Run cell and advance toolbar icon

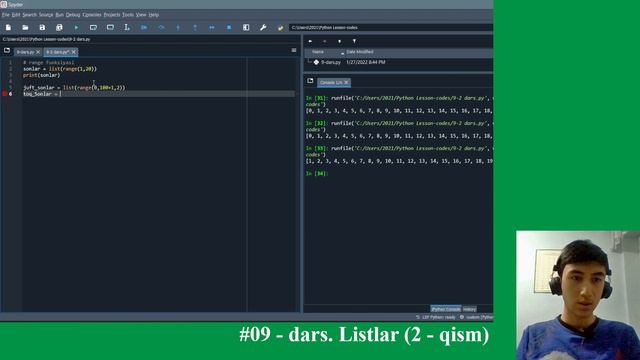[110, 27]
